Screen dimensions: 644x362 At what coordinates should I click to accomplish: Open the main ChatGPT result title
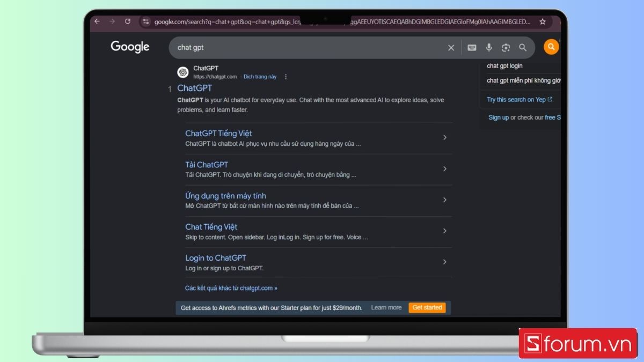(x=195, y=88)
